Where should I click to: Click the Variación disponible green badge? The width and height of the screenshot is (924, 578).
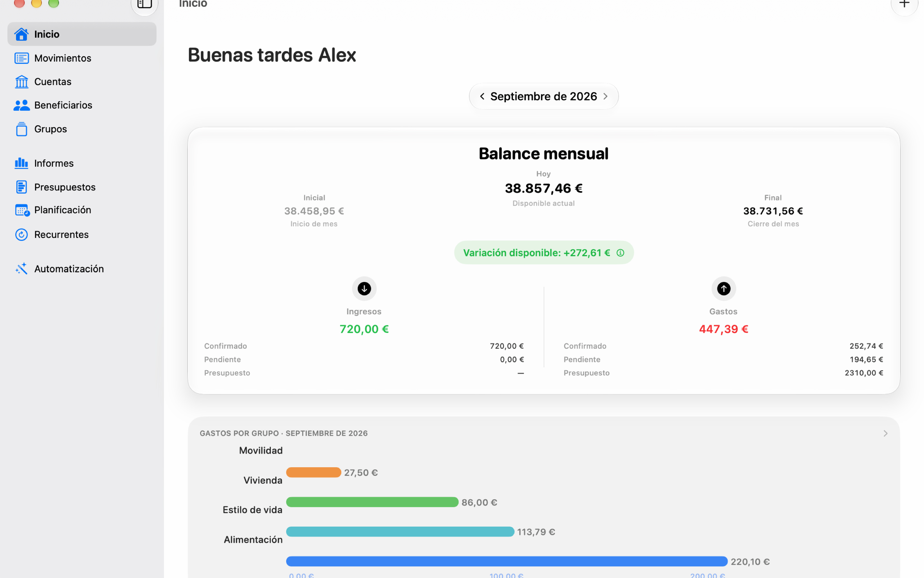coord(544,253)
